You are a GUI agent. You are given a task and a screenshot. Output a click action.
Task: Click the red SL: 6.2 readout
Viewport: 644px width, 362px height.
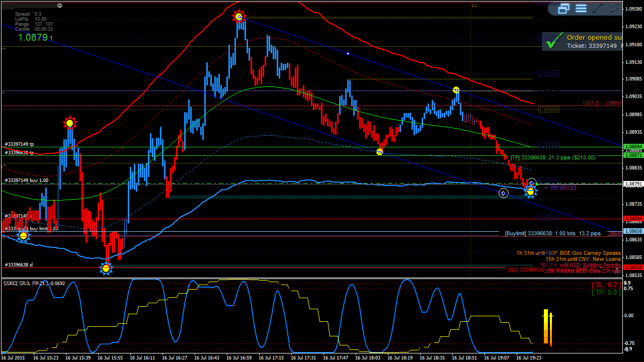click(606, 285)
